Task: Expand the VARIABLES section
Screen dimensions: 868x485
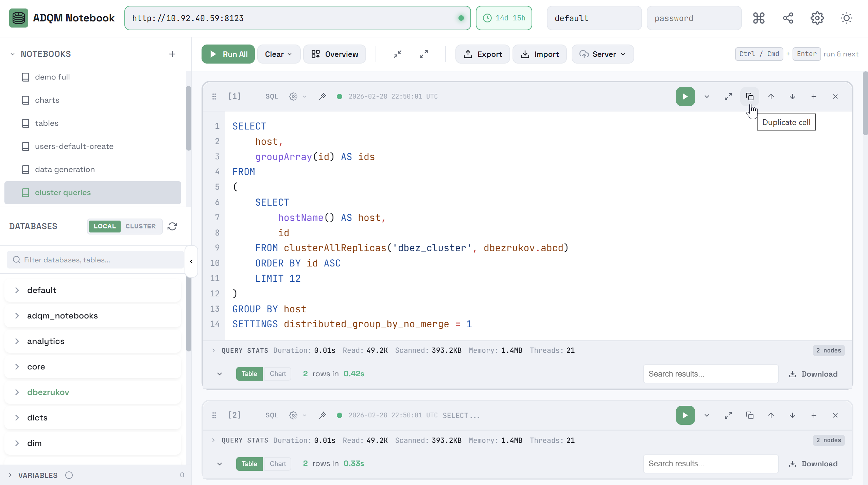Action: 10,475
